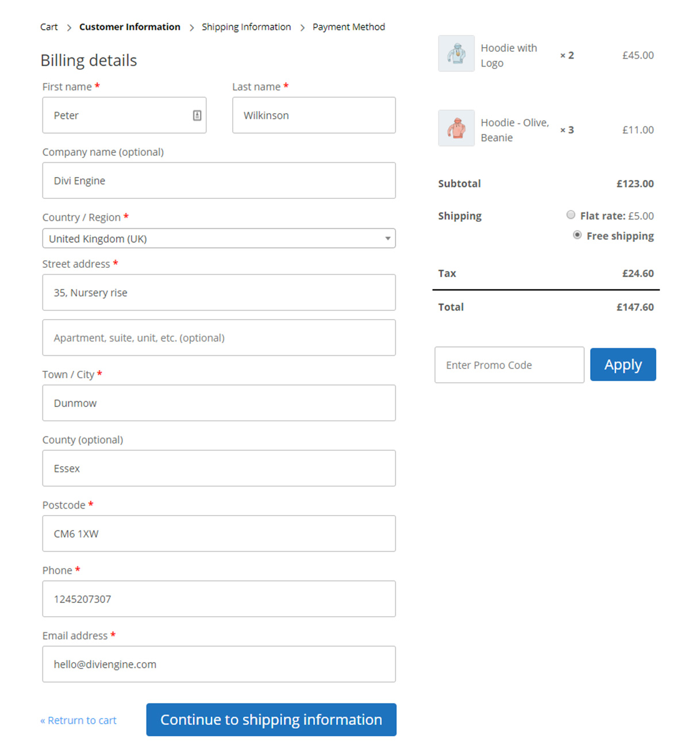Click the autofill contact icon in First name

197,116
